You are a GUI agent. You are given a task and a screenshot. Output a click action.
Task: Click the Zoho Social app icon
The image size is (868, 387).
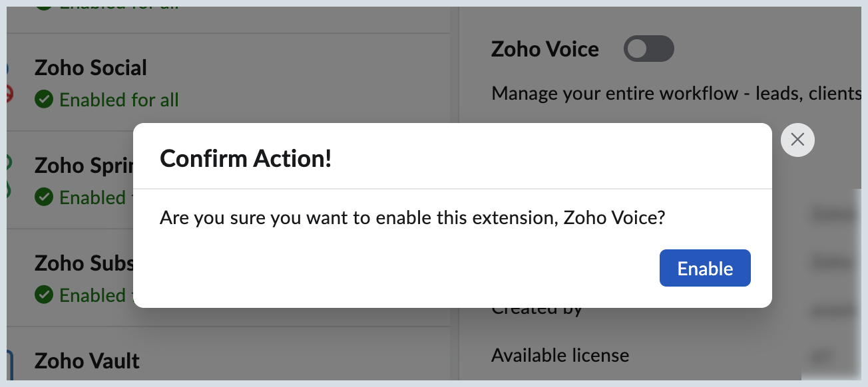pos(9,81)
